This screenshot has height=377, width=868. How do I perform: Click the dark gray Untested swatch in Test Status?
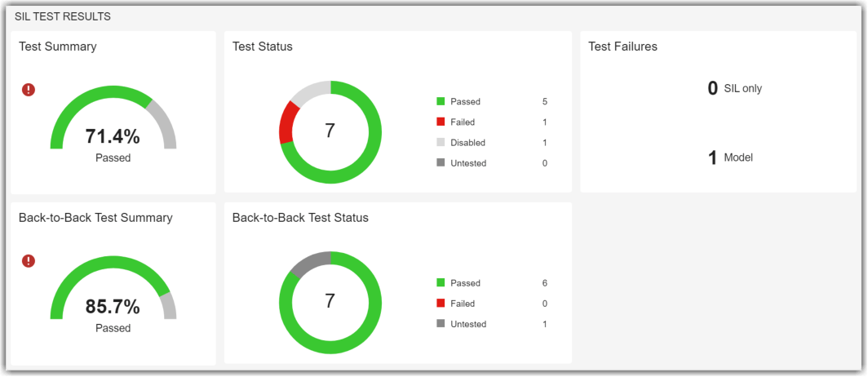point(441,163)
